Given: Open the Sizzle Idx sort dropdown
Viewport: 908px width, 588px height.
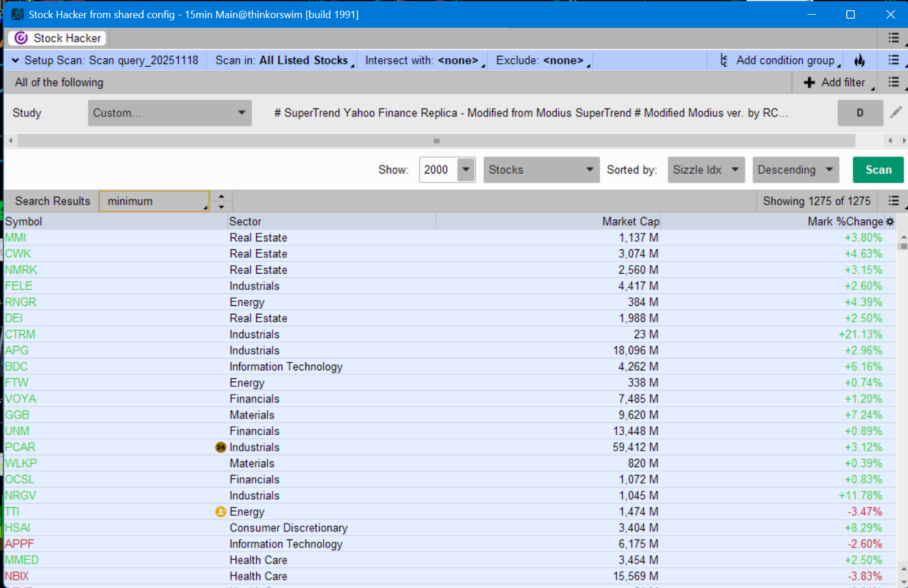Looking at the screenshot, I should click(x=706, y=170).
